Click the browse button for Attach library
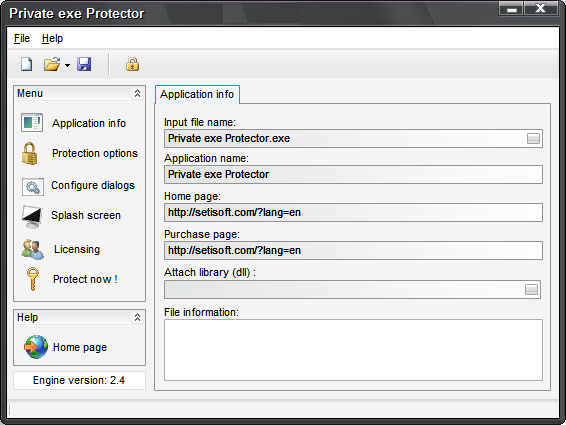 [x=531, y=289]
